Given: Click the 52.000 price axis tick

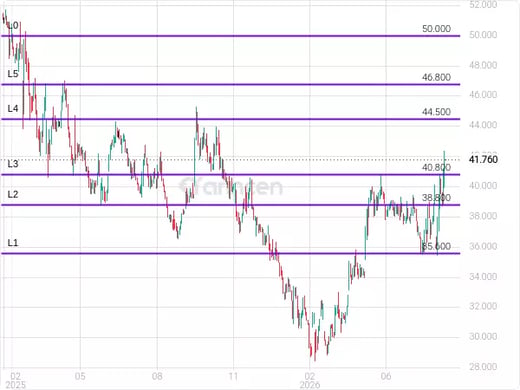Looking at the screenshot, I should click(483, 5).
